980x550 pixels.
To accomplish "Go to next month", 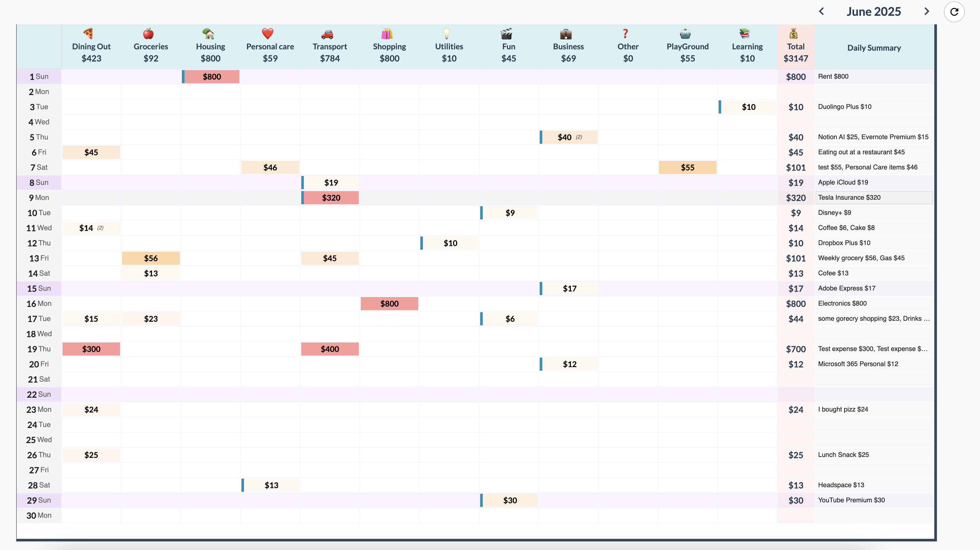I will coord(927,12).
